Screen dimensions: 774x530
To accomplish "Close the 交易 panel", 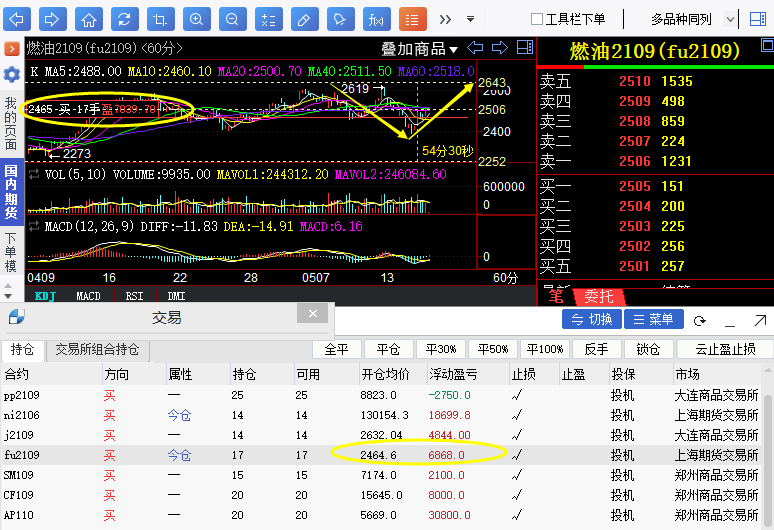I will tap(312, 313).
